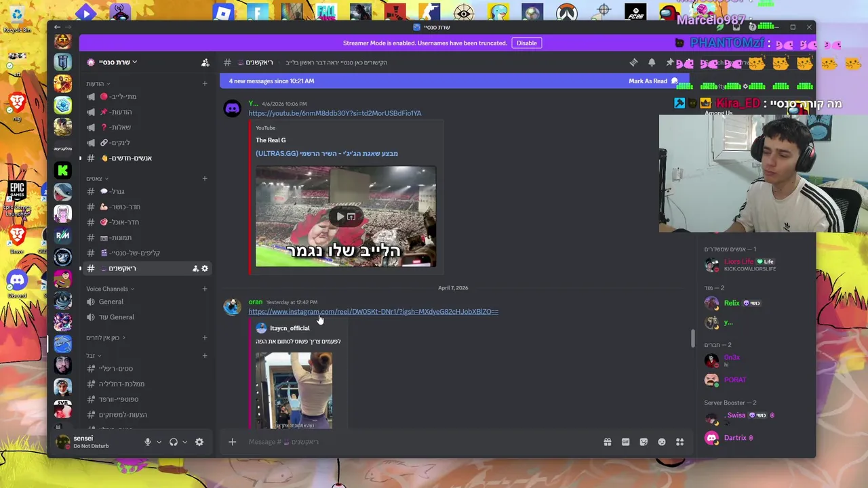Open the Recycle Bin on desktop

[17, 18]
